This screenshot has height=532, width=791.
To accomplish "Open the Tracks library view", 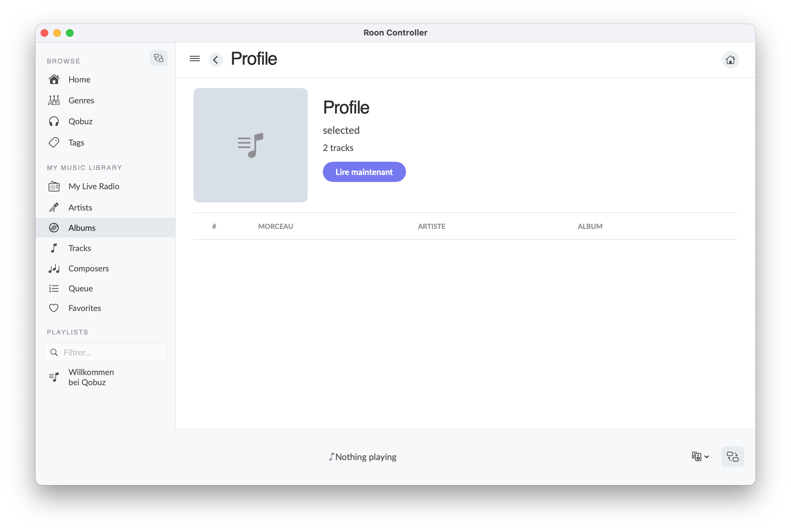I will pos(79,248).
